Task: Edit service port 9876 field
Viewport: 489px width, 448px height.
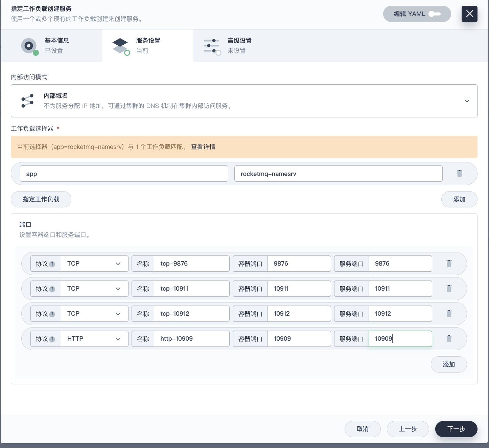Action: pyautogui.click(x=400, y=264)
